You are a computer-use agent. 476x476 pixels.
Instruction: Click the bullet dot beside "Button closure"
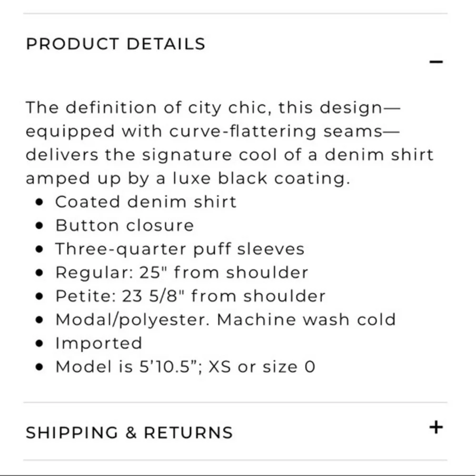click(40, 226)
